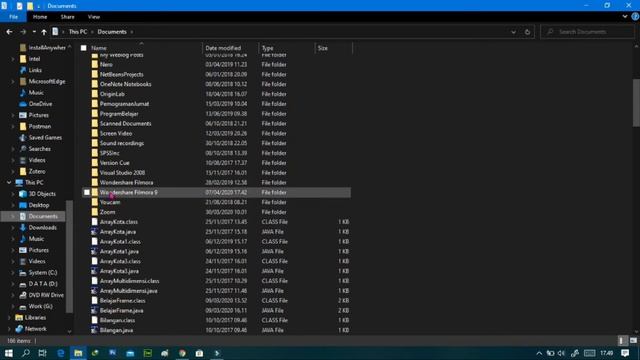Click the forward navigation arrow

click(x=23, y=32)
